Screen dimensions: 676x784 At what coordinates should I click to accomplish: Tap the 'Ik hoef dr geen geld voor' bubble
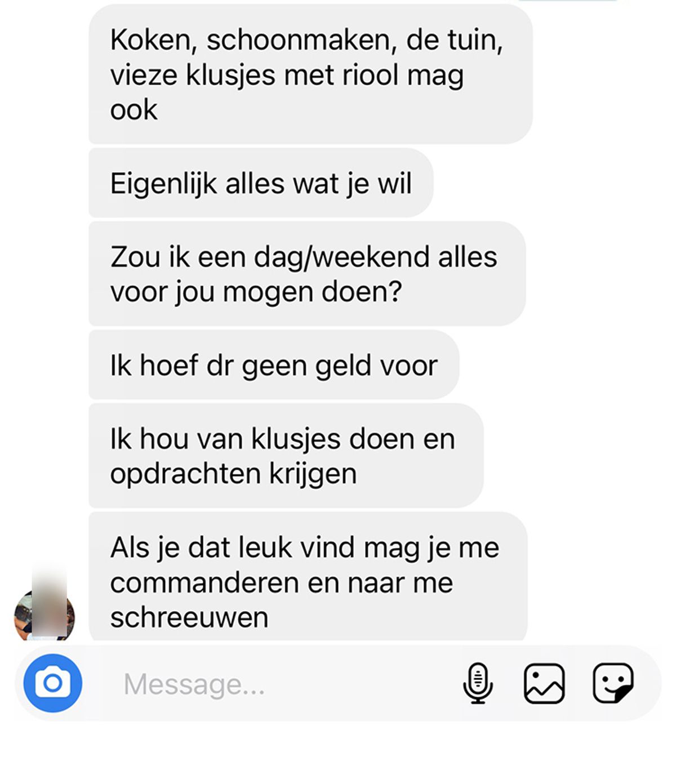[274, 365]
